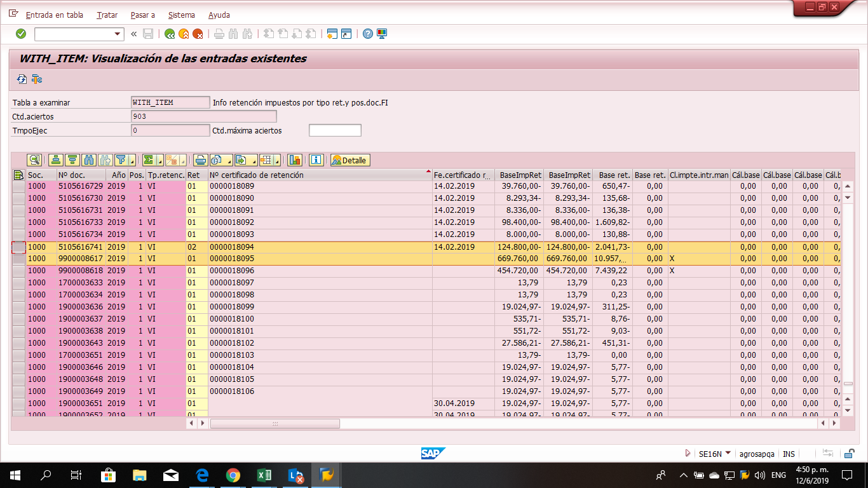868x488 pixels.
Task: Open the SE16N status bar dropdown
Action: click(728, 453)
